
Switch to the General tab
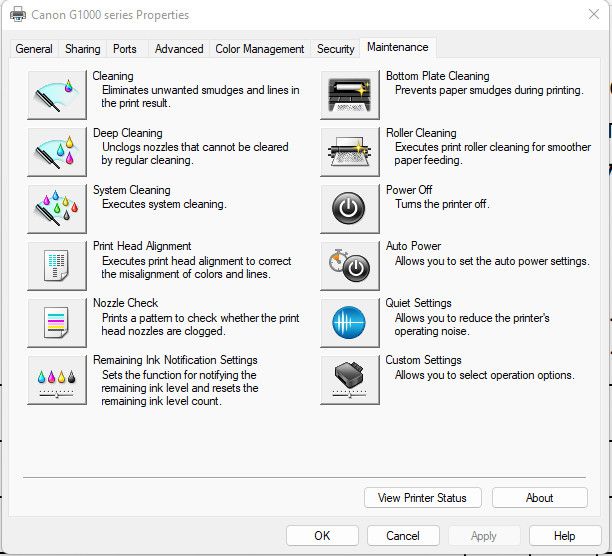tap(34, 49)
